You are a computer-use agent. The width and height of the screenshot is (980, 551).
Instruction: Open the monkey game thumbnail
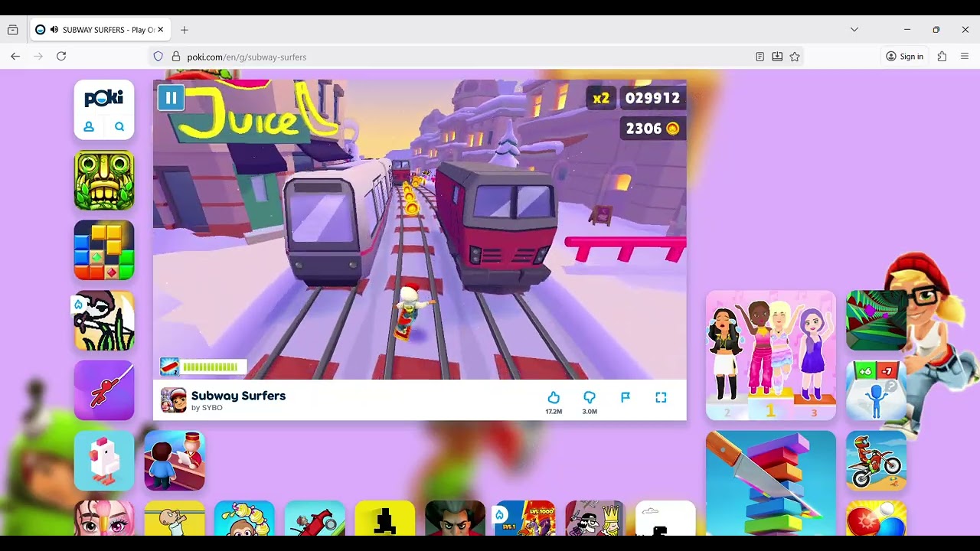tap(244, 519)
